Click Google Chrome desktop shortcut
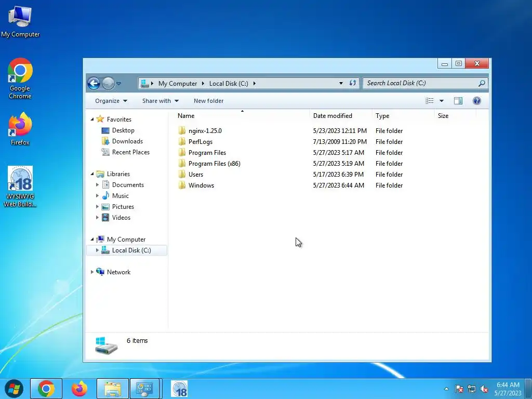532x399 pixels. point(20,79)
